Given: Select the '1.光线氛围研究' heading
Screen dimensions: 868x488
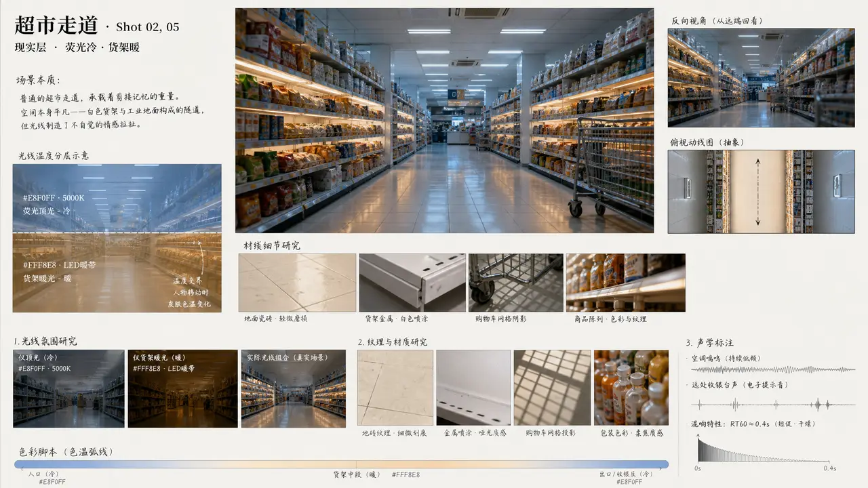Looking at the screenshot, I should coord(45,341).
